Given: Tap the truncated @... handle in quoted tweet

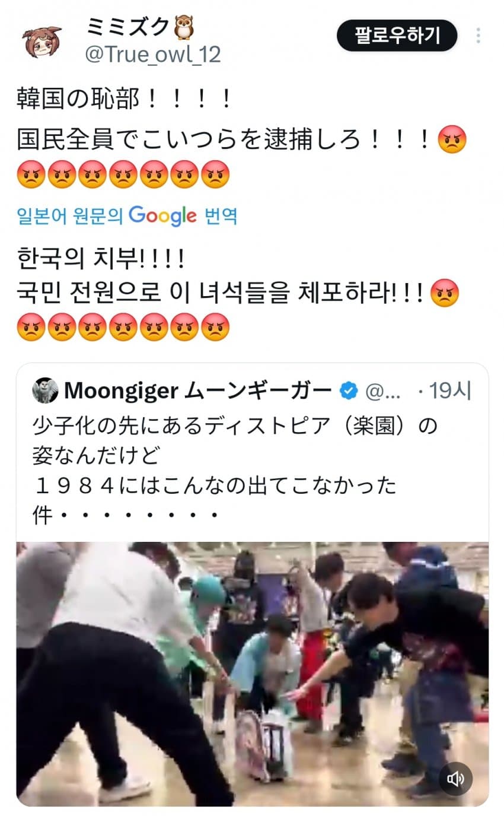Looking at the screenshot, I should coord(384,390).
